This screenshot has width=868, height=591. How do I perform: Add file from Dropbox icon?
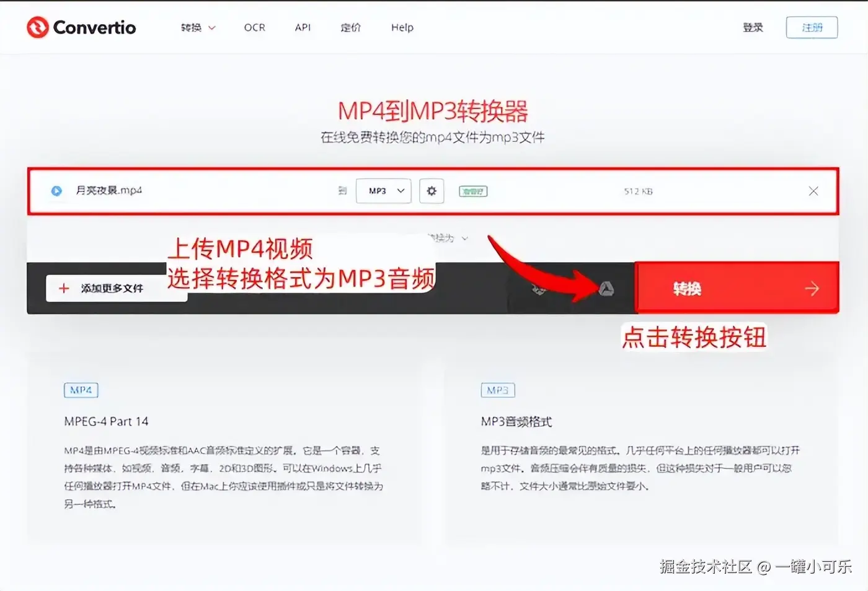pyautogui.click(x=539, y=288)
